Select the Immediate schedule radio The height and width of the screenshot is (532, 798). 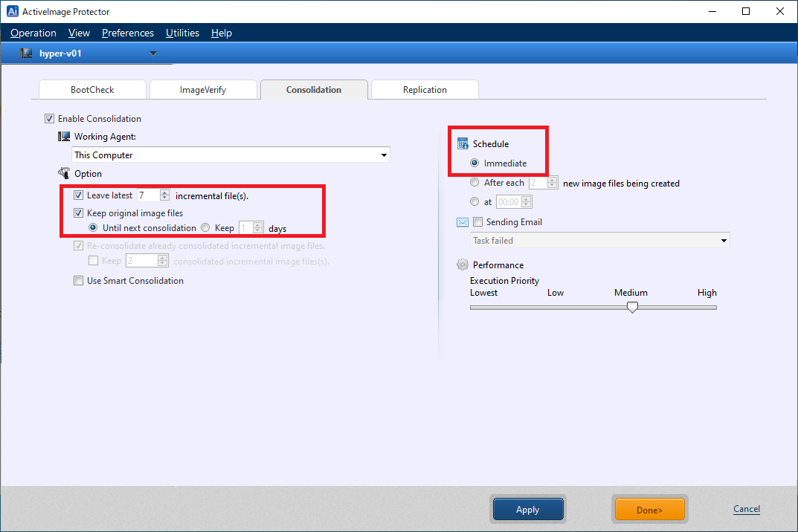[474, 163]
